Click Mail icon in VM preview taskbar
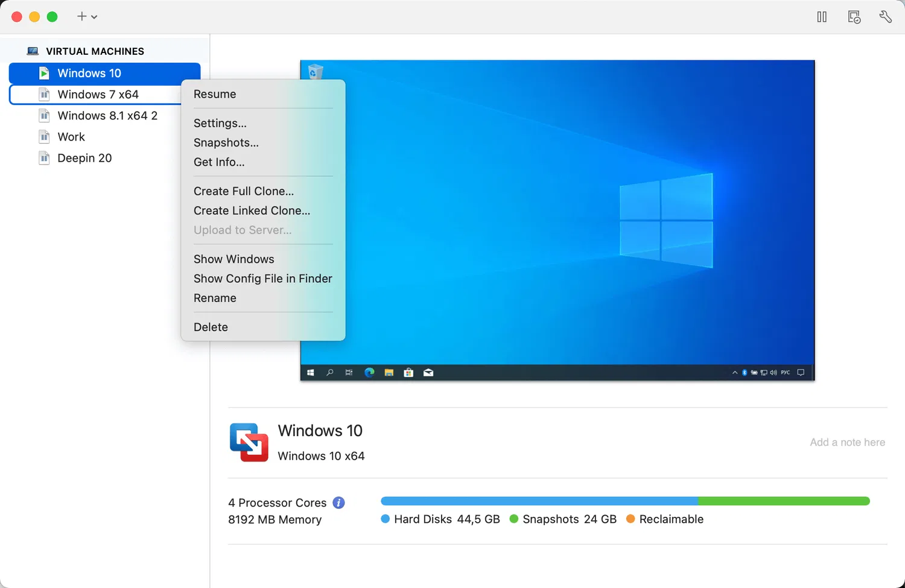The height and width of the screenshot is (588, 905). 428,373
